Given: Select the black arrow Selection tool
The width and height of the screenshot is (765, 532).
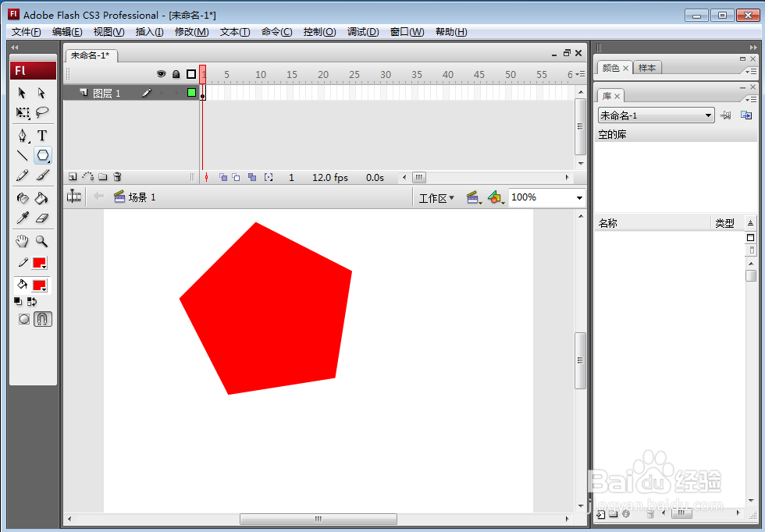Looking at the screenshot, I should 22,93.
